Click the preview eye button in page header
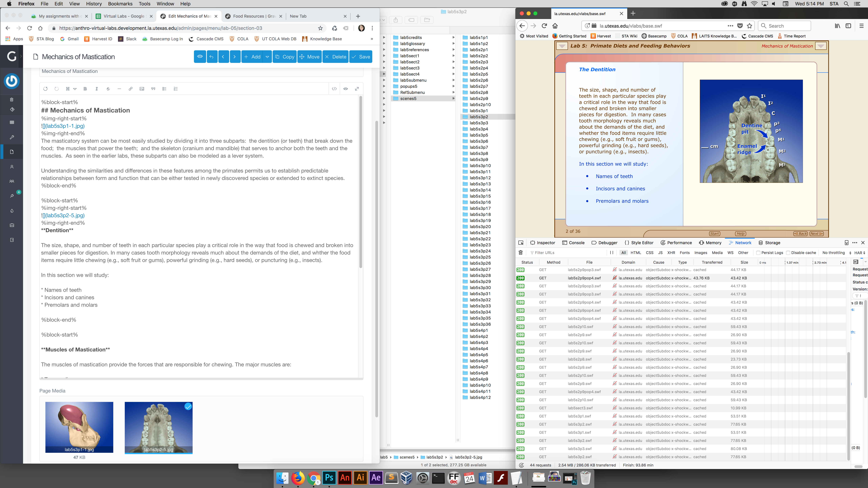Screen dimensions: 868x488 point(200,57)
